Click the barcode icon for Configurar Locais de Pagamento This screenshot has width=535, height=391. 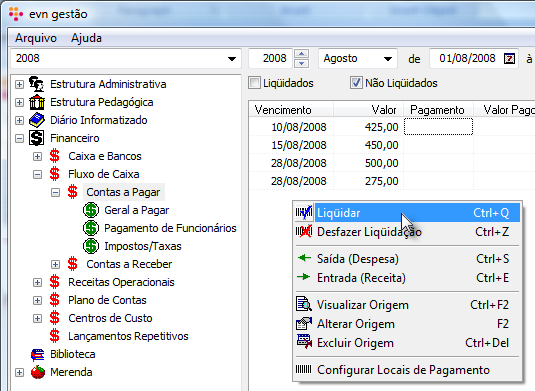point(303,369)
